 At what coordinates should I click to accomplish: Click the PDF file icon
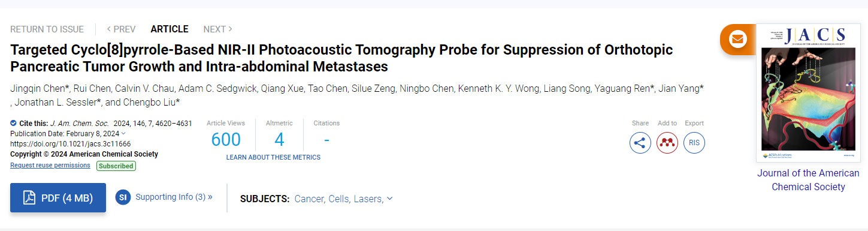29,197
